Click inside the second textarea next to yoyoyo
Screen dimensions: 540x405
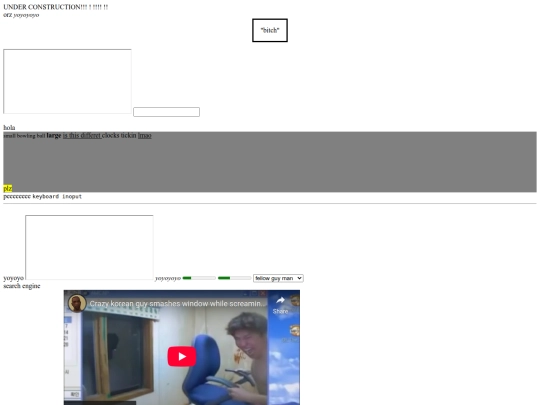coord(89,247)
